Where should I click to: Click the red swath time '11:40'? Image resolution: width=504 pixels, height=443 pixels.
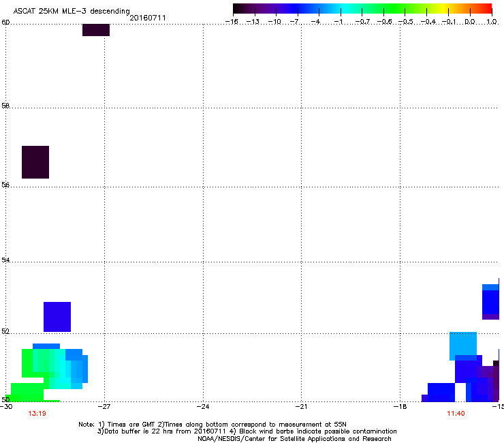[456, 414]
